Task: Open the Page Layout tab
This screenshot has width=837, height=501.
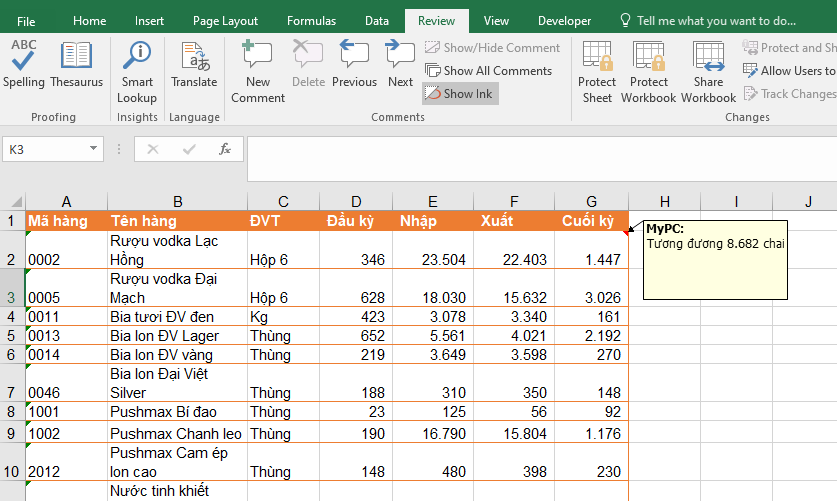Action: coord(225,21)
